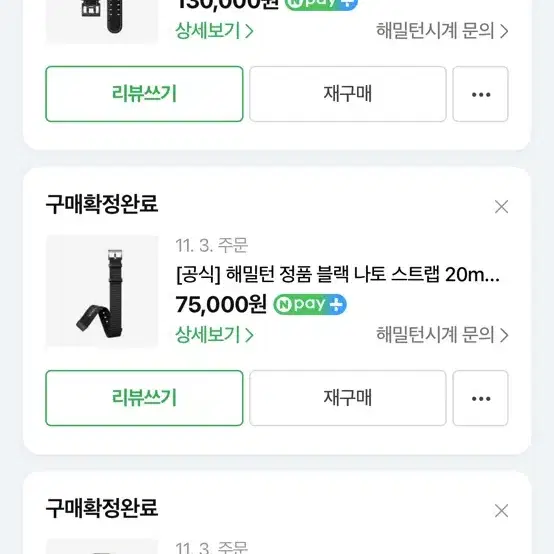Dismiss the black NATO strap order card

501,207
